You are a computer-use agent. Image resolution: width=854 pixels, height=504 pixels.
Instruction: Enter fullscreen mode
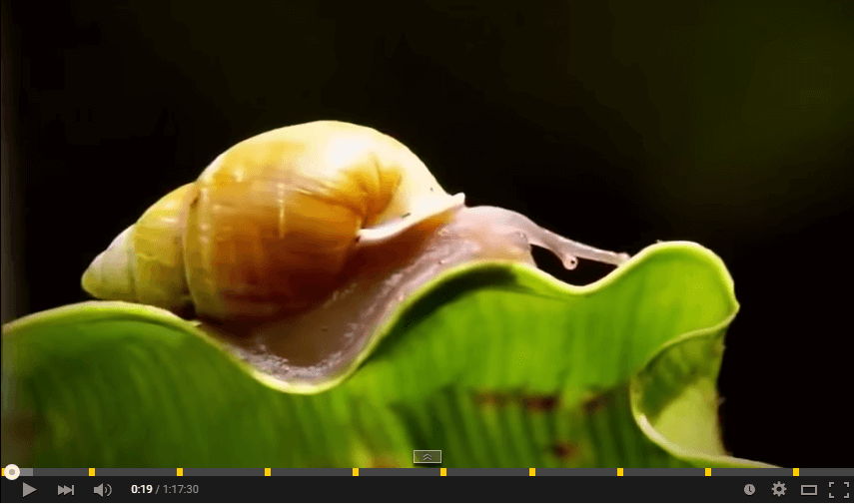click(839, 489)
